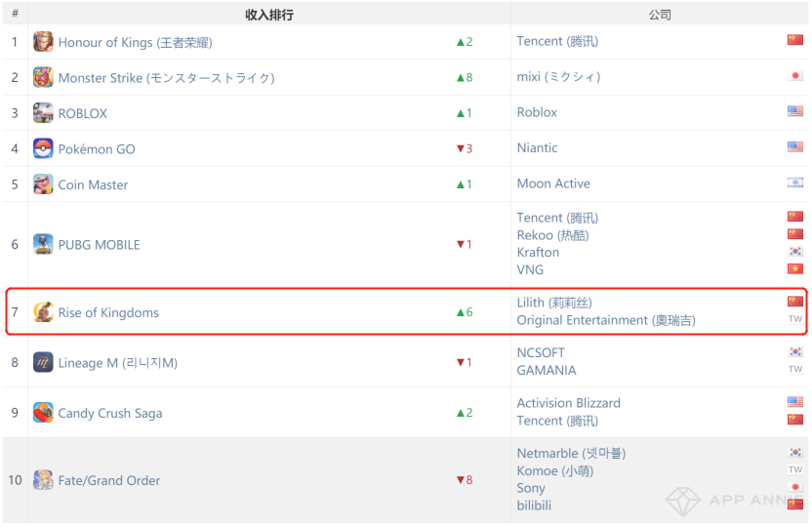The image size is (812, 527).
Task: Click the PUBG MOBILE app icon
Action: pos(43,244)
